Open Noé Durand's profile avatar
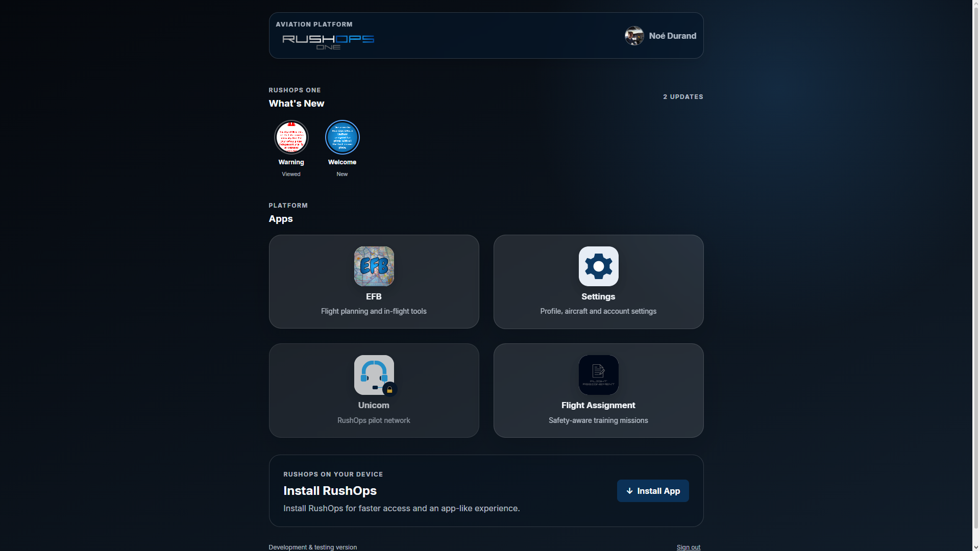Viewport: 980px width, 551px height. click(634, 36)
